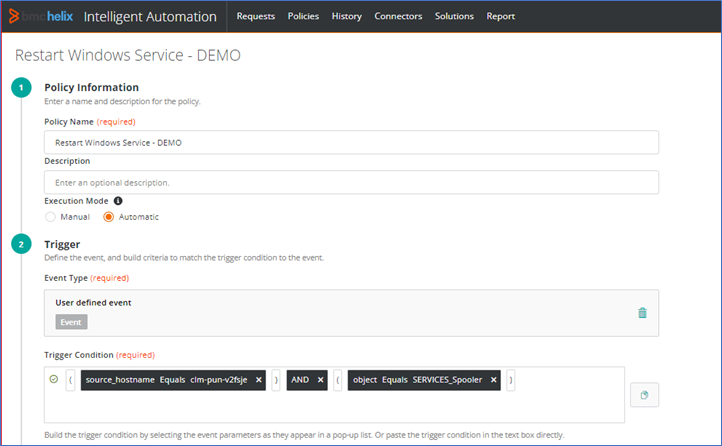Open the Requests menu
The width and height of the screenshot is (722, 446).
click(256, 16)
